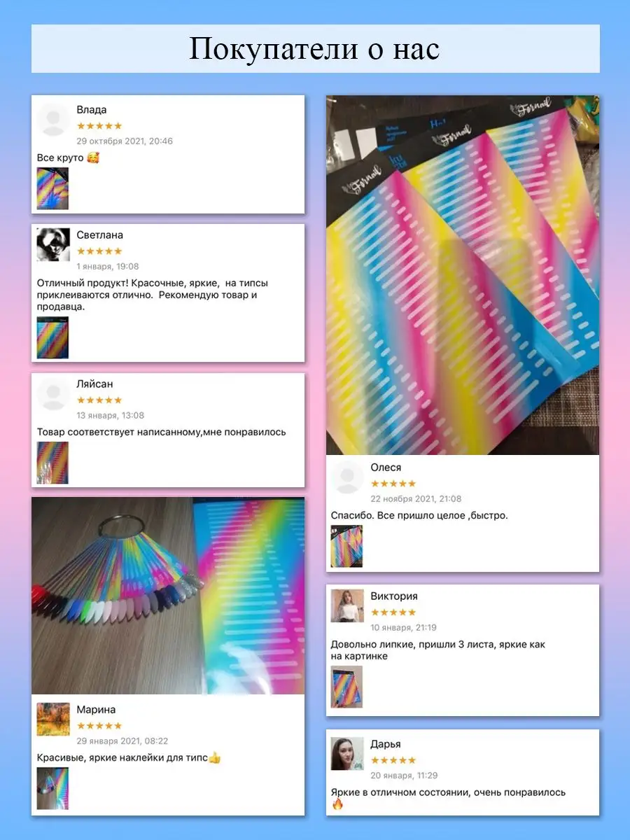The image size is (630, 840).
Task: Click Виктория's profile photo avatar
Action: (x=347, y=605)
